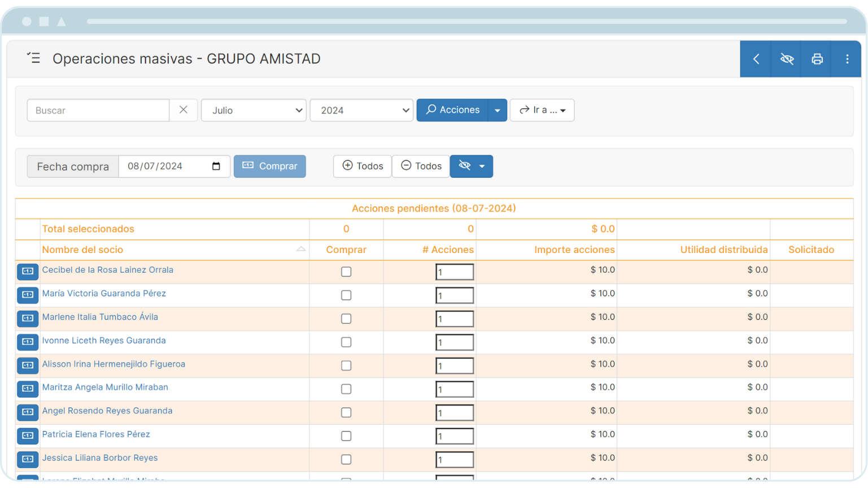This screenshot has width=868, height=488.
Task: Open the Ir a navigation menu
Action: coord(542,110)
